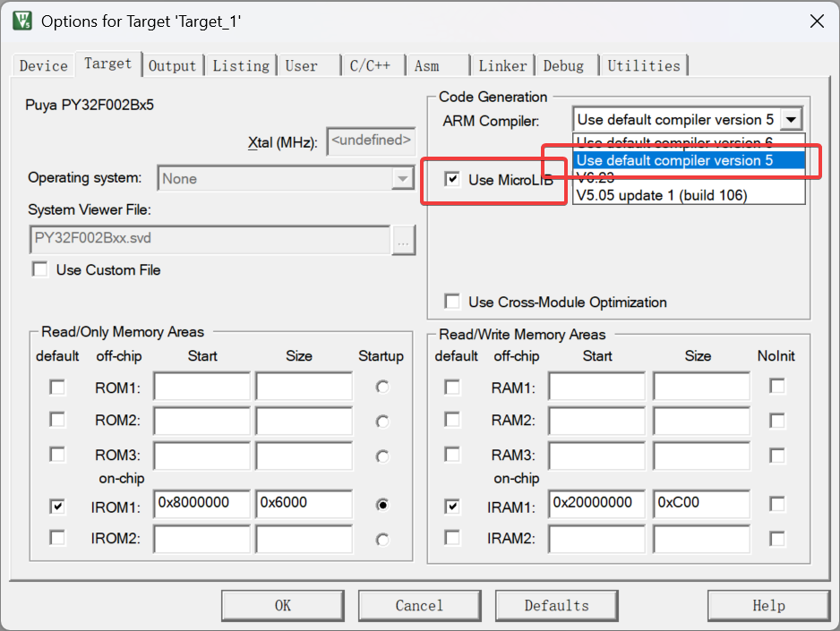
Task: Switch to the Linker tab
Action: click(502, 66)
